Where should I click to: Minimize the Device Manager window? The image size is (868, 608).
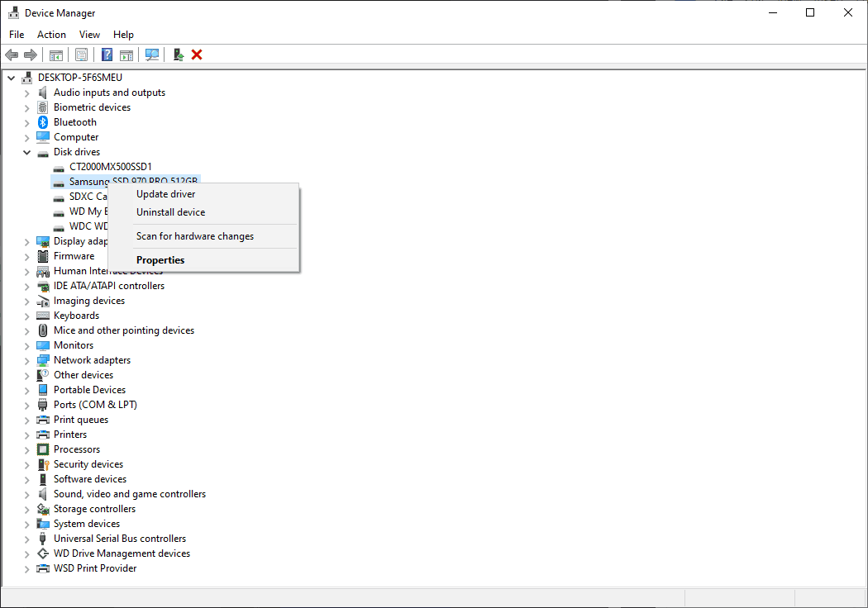pyautogui.click(x=773, y=12)
